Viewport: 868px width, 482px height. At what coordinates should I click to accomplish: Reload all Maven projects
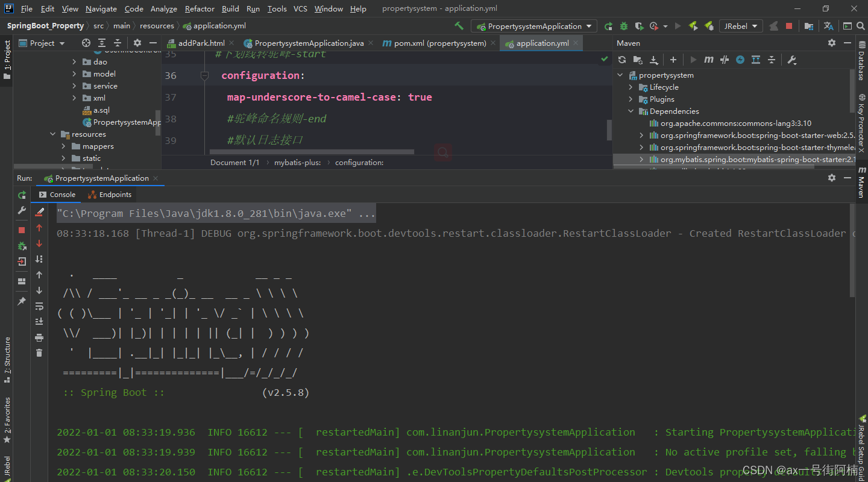click(622, 60)
